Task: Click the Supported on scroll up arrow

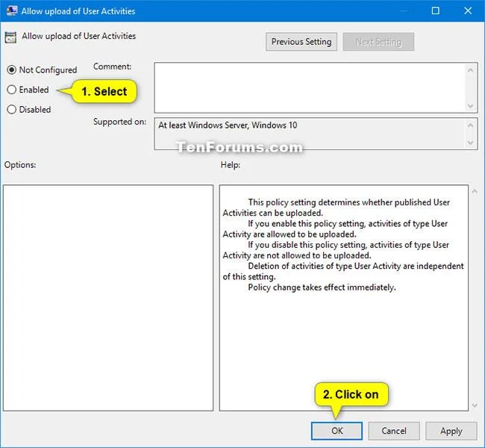Action: 471,125
